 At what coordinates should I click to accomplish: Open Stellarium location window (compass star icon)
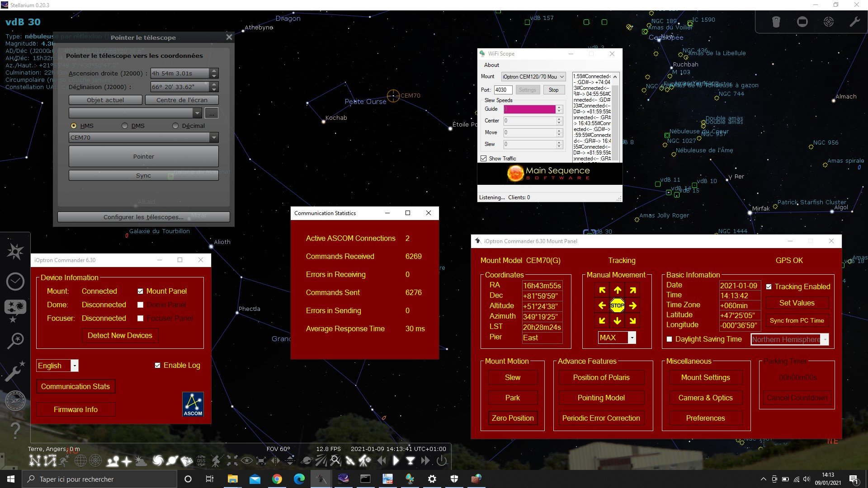pyautogui.click(x=15, y=252)
